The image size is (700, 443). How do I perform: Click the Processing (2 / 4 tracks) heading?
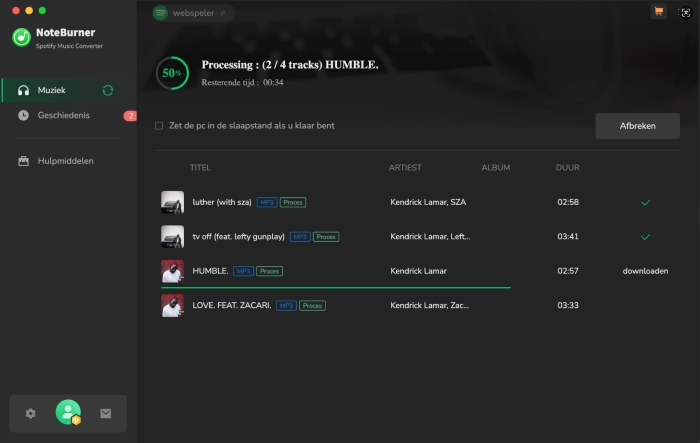(x=290, y=65)
